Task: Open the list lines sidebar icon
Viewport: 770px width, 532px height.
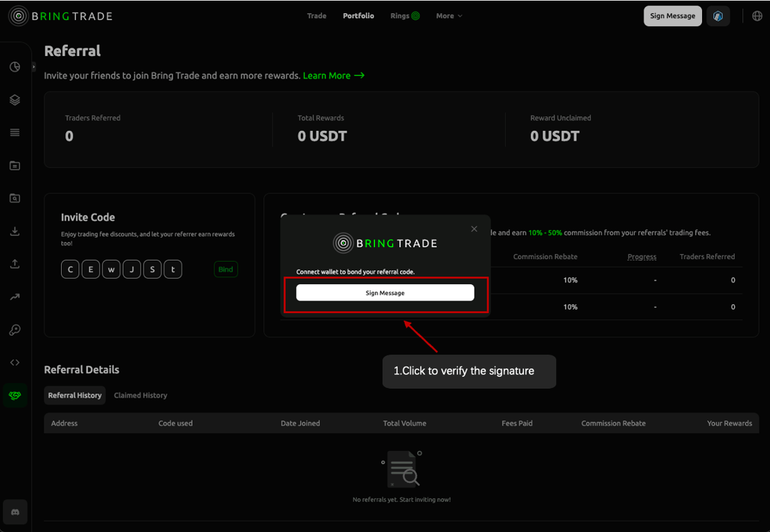Action: point(15,132)
